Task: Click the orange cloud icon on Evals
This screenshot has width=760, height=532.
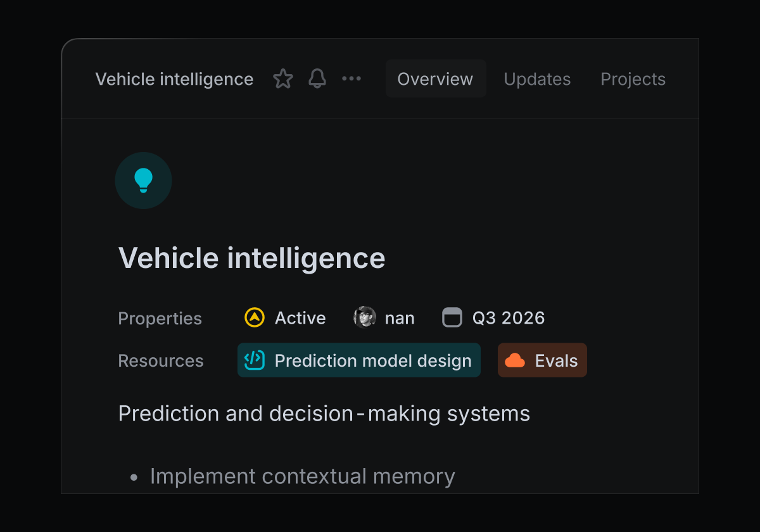Action: 515,360
